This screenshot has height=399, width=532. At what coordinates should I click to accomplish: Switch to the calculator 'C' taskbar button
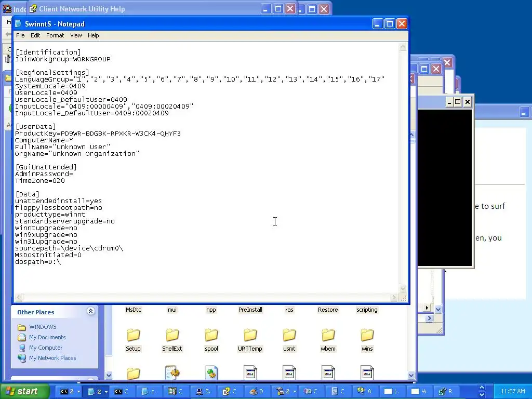click(x=338, y=391)
